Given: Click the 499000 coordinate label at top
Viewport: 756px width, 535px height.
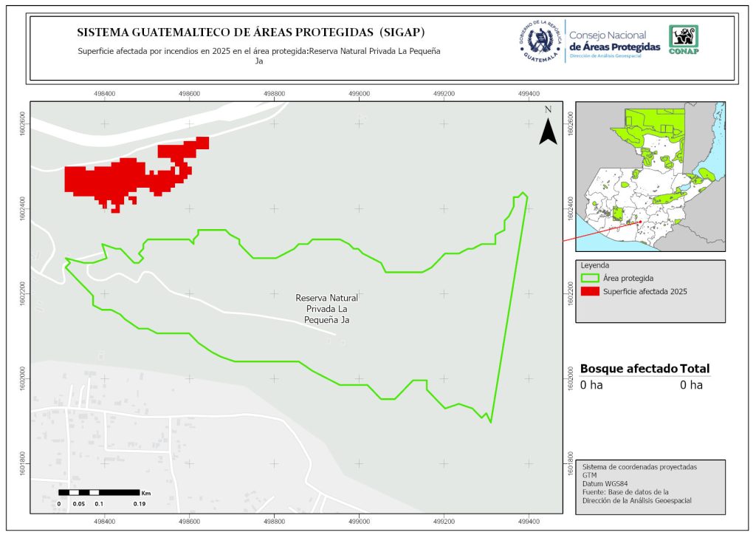Looking at the screenshot, I should (x=360, y=94).
